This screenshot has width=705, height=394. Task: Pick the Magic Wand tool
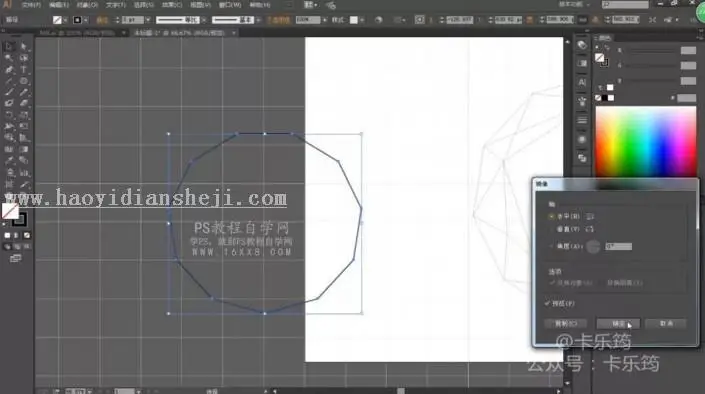point(9,58)
